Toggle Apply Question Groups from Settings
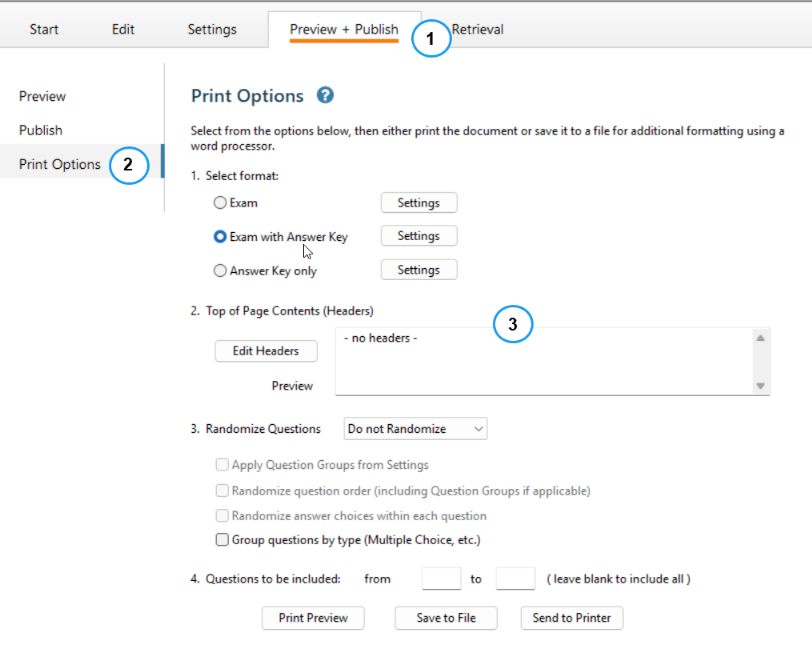Viewport: 812px width, 649px height. 222,465
